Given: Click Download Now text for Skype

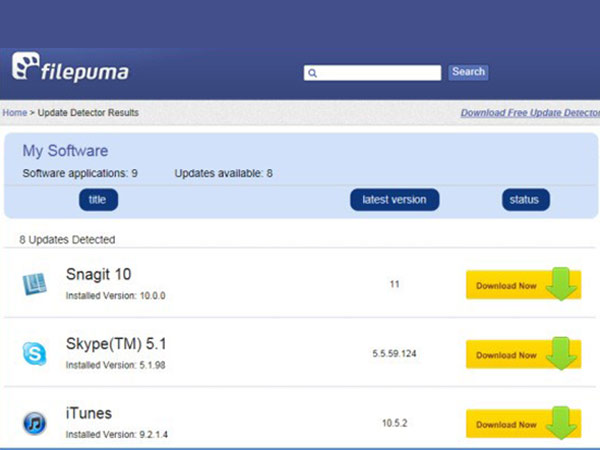Looking at the screenshot, I should (x=506, y=355).
